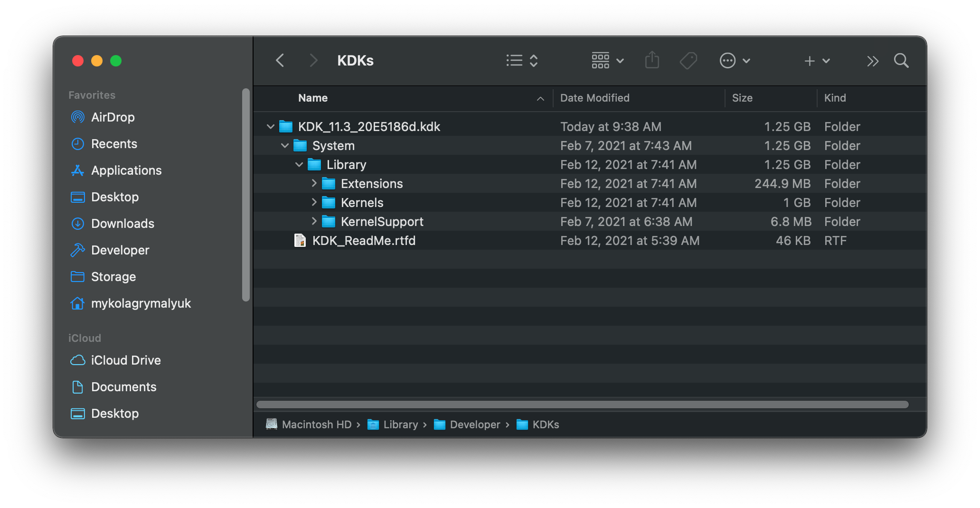Viewport: 980px width, 508px height.
Task: Go back with the left arrow
Action: tap(280, 61)
